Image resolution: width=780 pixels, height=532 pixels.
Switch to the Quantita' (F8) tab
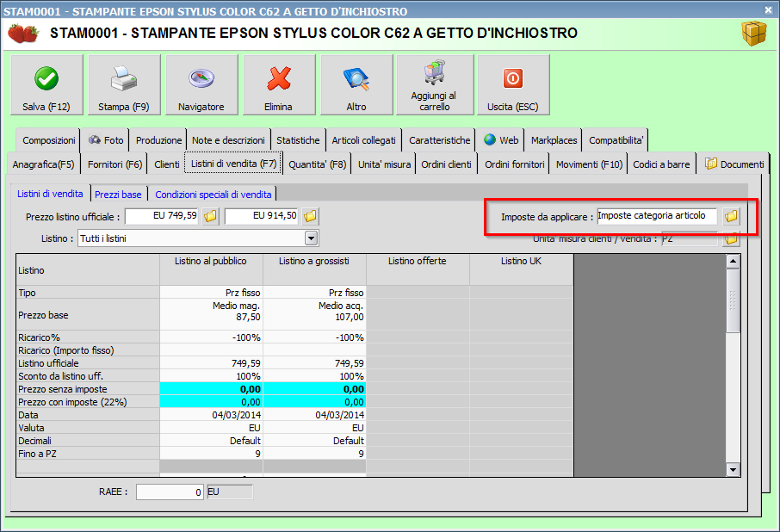pyautogui.click(x=318, y=164)
